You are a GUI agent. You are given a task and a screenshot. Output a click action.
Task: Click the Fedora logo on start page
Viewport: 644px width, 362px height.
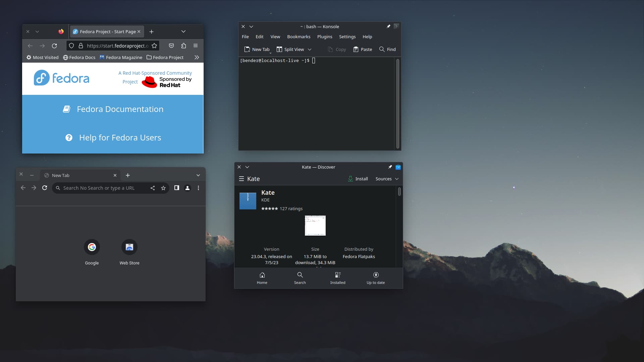tap(62, 78)
